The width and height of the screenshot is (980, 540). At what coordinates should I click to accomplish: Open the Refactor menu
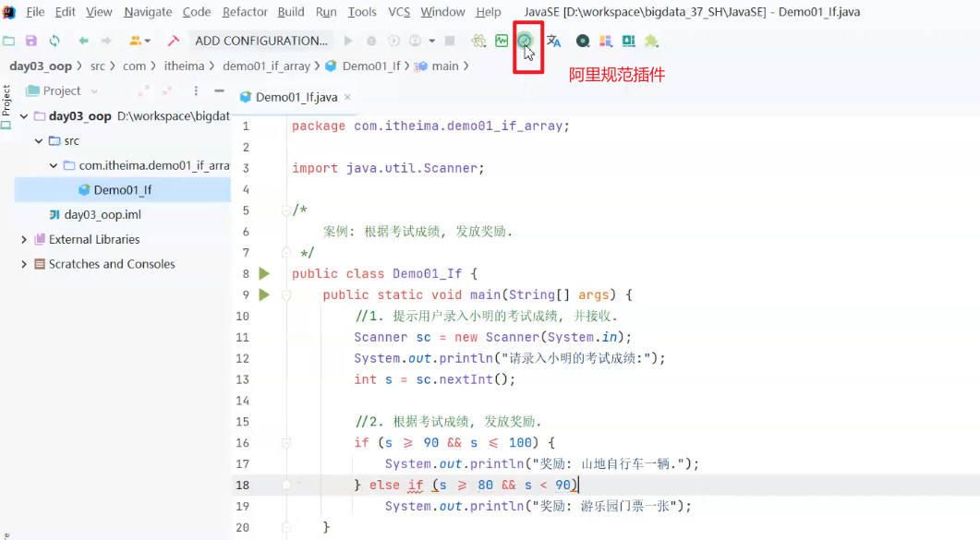(x=245, y=12)
